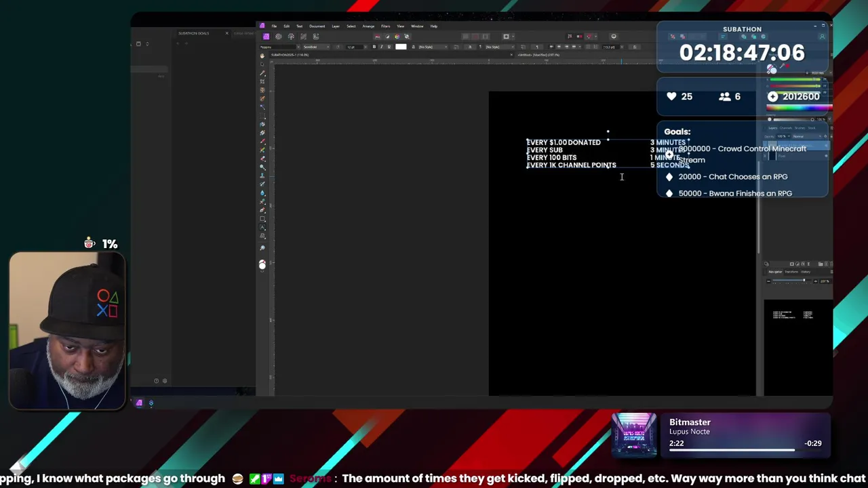Select the Zoom tool
Screen dimensions: 868x488
(262, 248)
